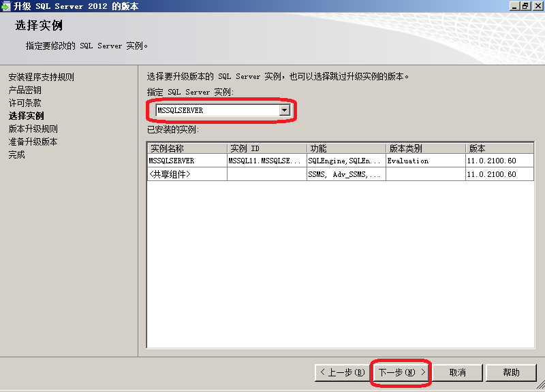The height and width of the screenshot is (392, 545).
Task: Select 选择实例 step in sidebar
Action: tap(26, 116)
